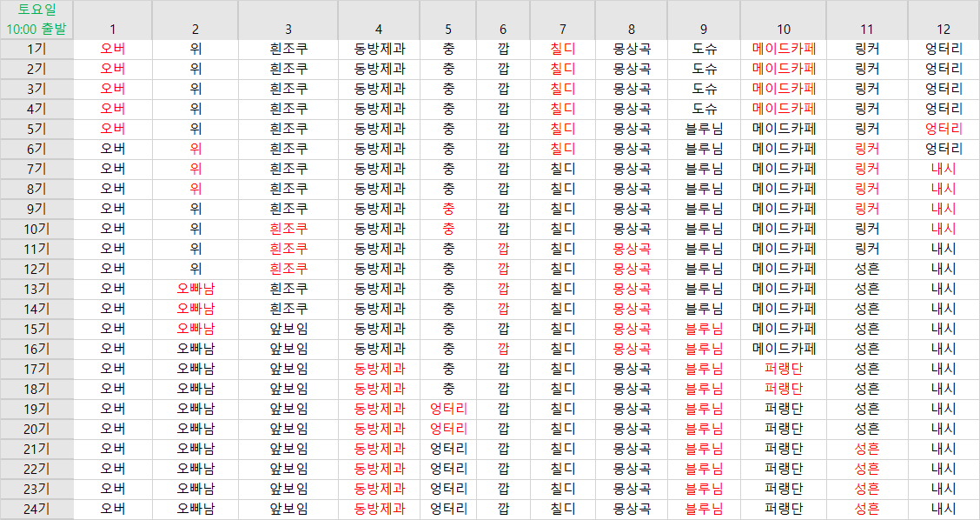Select the red 엉터리 cell in row 5기

coord(944,129)
